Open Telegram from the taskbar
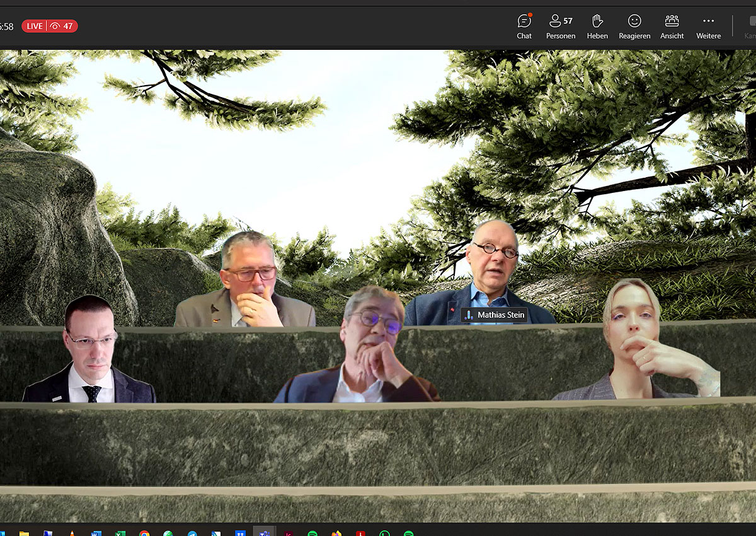 point(192,533)
